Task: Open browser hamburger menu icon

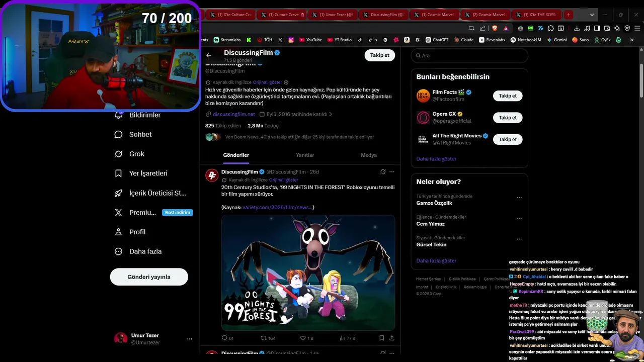Action: (x=636, y=28)
